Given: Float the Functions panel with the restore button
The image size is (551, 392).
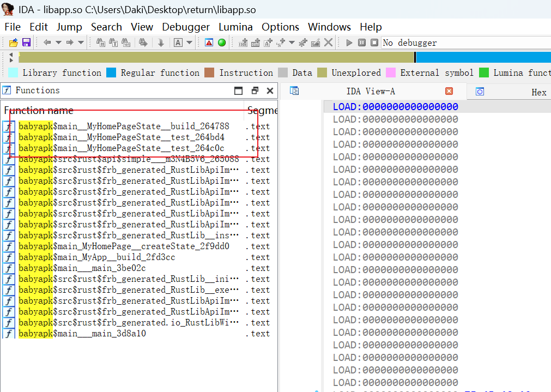Looking at the screenshot, I should [255, 91].
